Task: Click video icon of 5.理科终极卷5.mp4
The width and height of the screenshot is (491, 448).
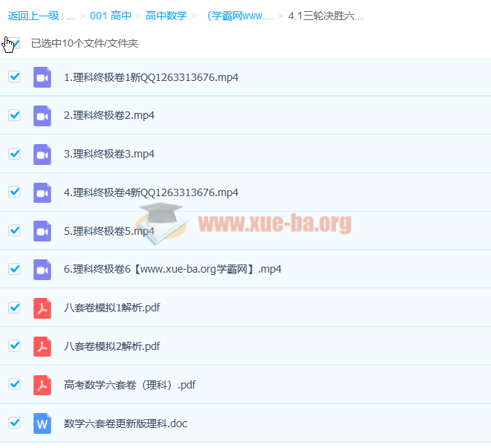Action: (42, 231)
